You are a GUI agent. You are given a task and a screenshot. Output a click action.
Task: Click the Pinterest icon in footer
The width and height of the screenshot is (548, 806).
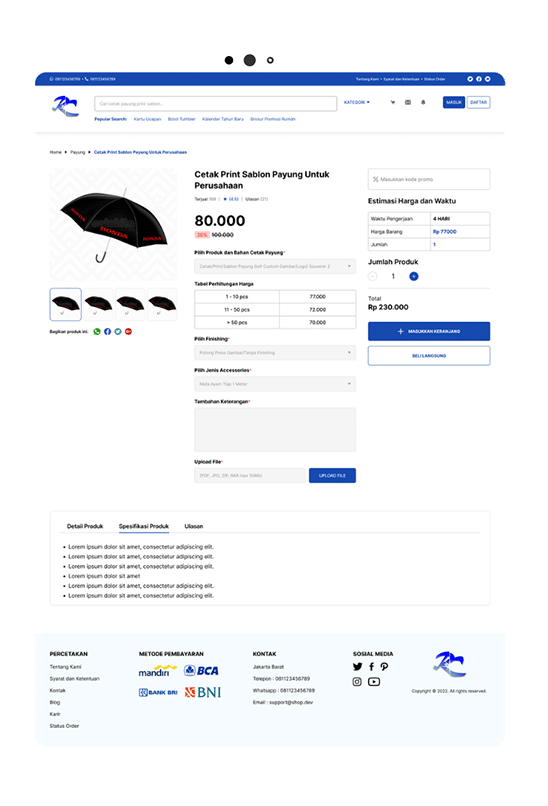[384, 667]
